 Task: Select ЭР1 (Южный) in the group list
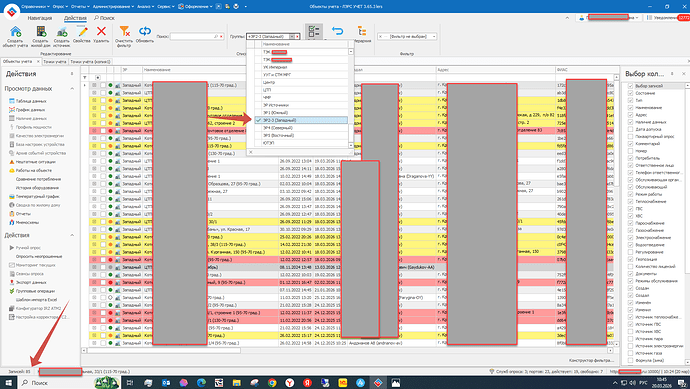click(x=301, y=113)
